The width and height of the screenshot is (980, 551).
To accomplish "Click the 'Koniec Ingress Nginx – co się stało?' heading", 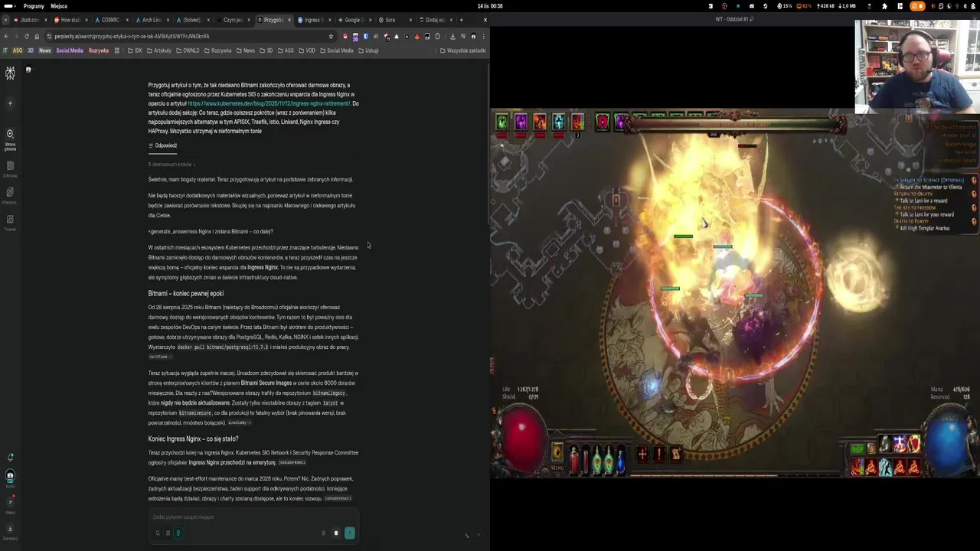I will click(x=194, y=439).
